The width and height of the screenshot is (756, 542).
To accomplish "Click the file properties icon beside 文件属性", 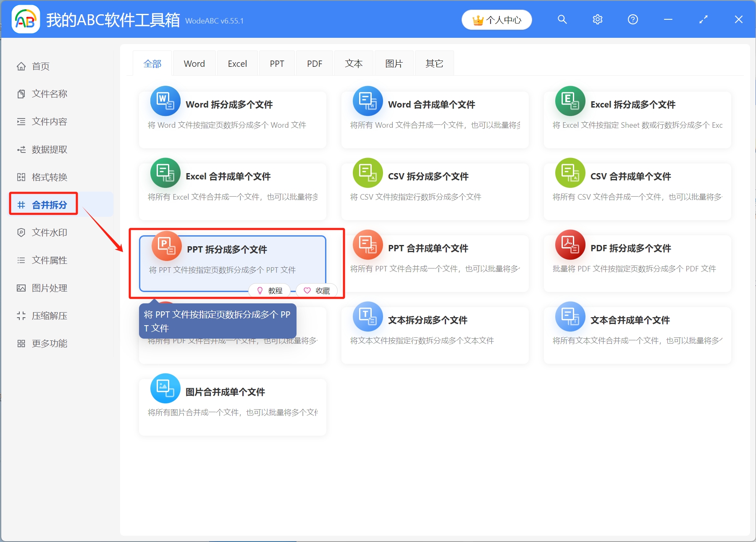I will pyautogui.click(x=21, y=260).
